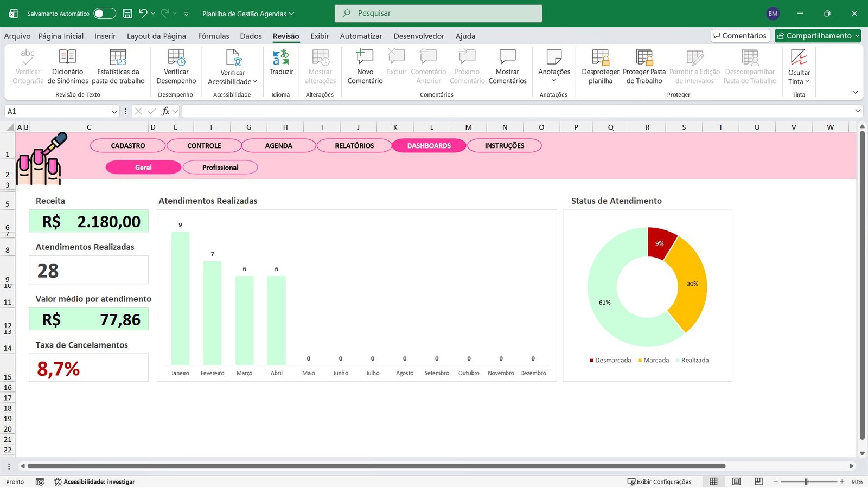This screenshot has width=868, height=488.
Task: Show Estatísticas da pasta de trabalho
Action: (x=118, y=65)
